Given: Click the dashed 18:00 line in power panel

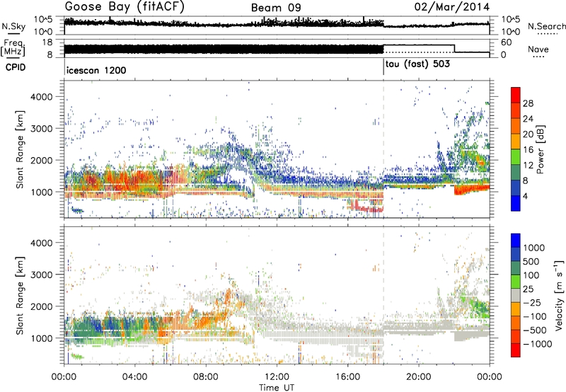Looking at the screenshot, I should [383, 149].
